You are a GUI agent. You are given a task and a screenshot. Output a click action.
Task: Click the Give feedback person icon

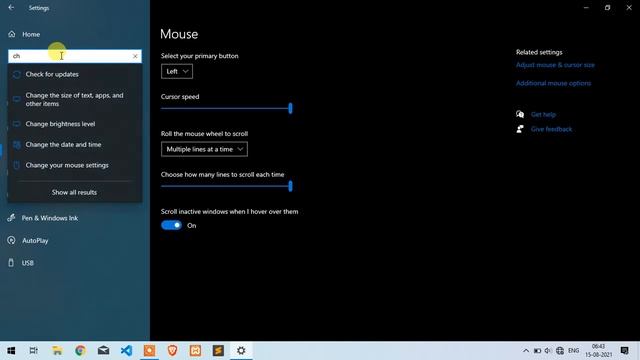[x=520, y=129]
